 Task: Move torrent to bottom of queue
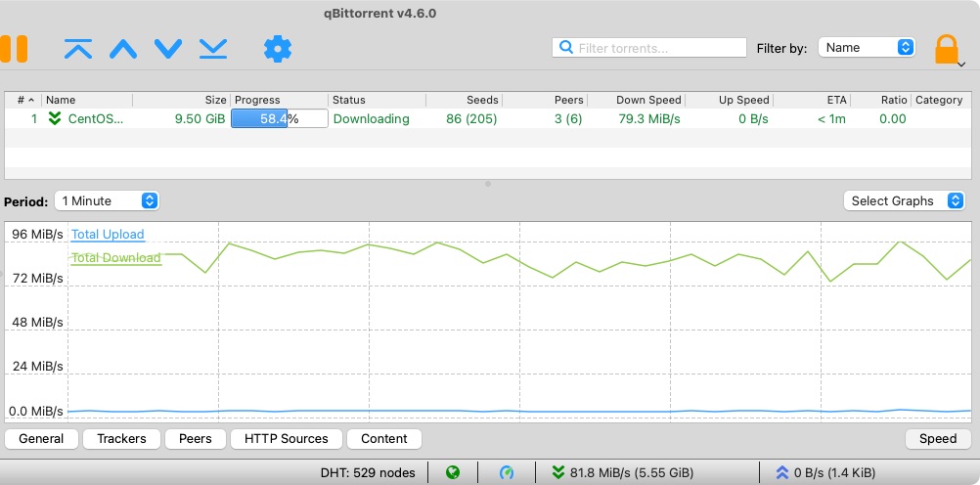213,49
